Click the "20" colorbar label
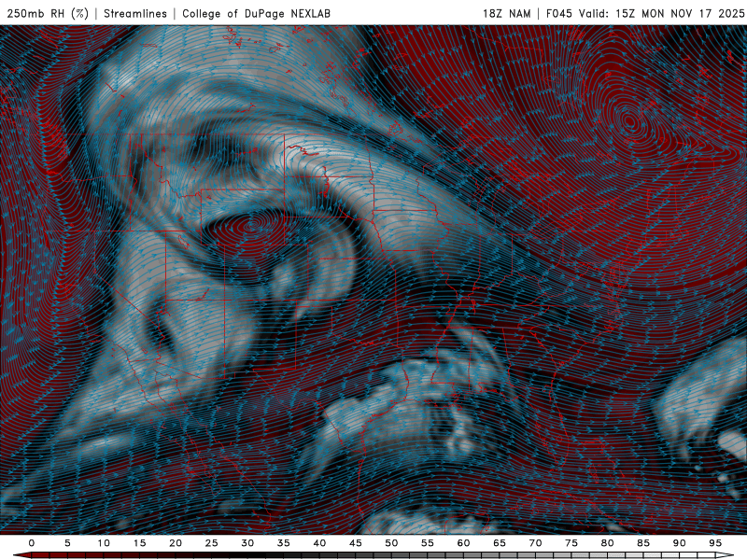Screen dimensions: 747x560 pos(176,543)
